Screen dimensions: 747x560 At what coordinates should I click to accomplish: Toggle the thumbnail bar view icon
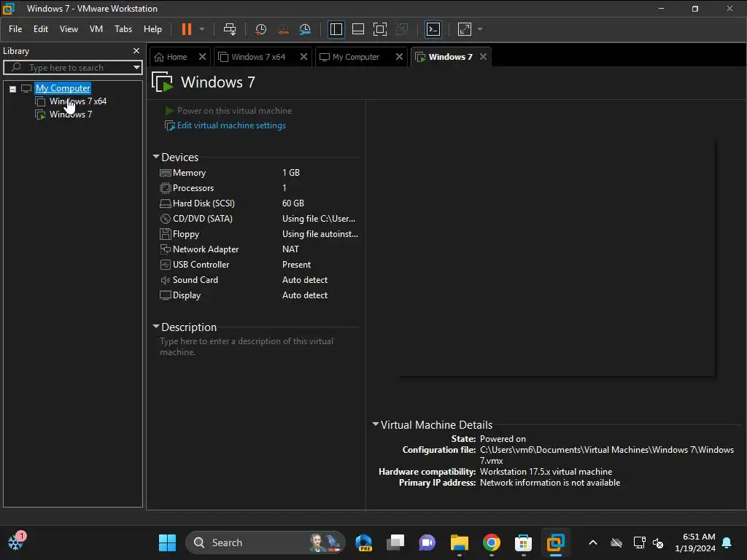357,29
